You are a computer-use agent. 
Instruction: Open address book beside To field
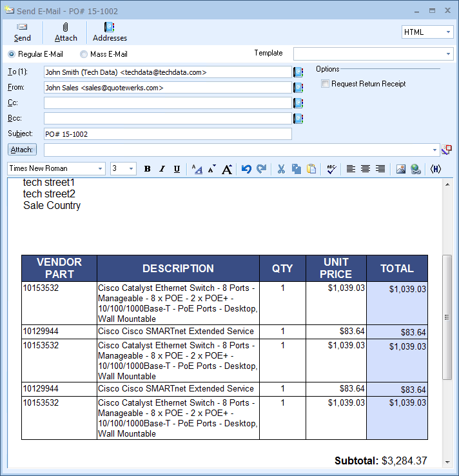(298, 72)
